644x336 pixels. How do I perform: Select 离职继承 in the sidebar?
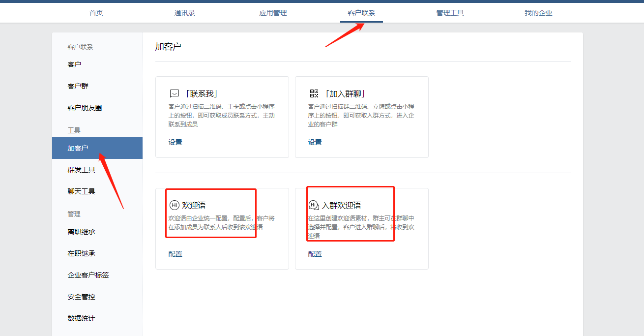pos(81,232)
